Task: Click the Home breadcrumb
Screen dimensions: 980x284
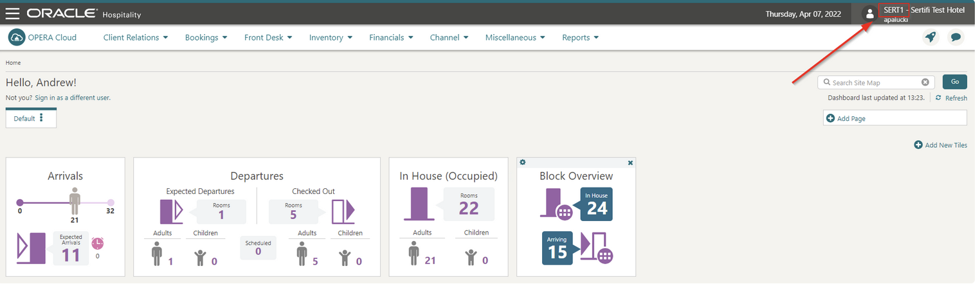Action: (13, 63)
